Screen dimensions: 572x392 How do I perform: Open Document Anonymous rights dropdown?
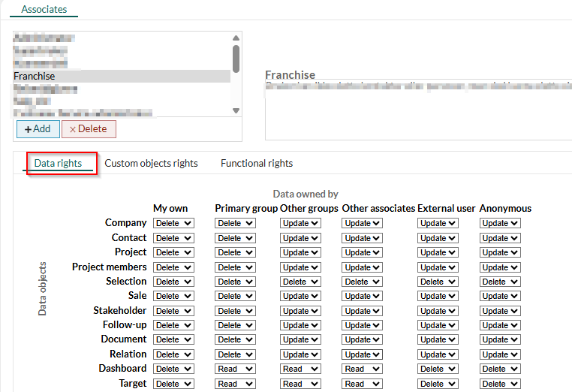500,339
